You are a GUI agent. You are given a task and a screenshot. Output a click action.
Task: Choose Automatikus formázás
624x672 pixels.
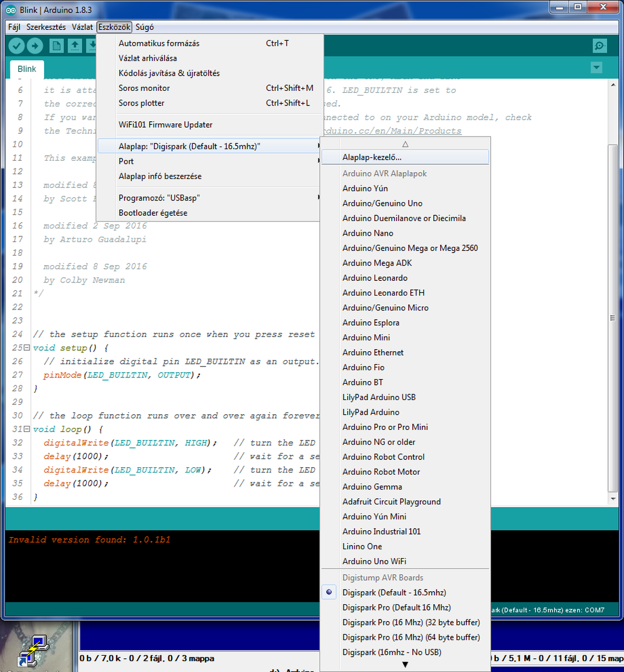coord(209,44)
